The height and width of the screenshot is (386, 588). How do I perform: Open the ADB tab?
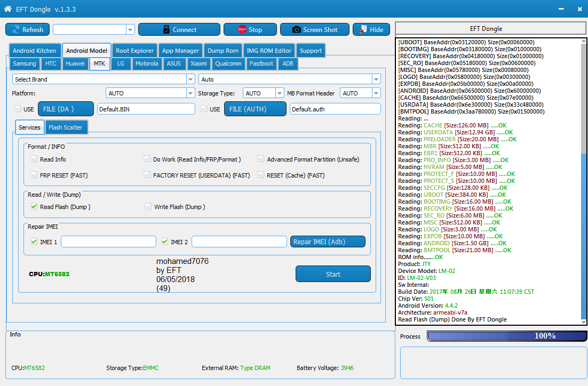[x=288, y=63]
